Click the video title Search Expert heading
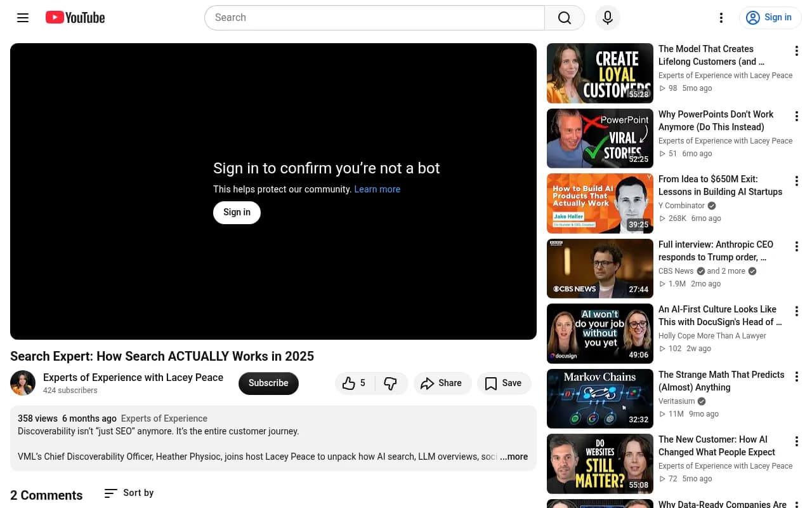Screen dimensions: 812x508 [162, 356]
